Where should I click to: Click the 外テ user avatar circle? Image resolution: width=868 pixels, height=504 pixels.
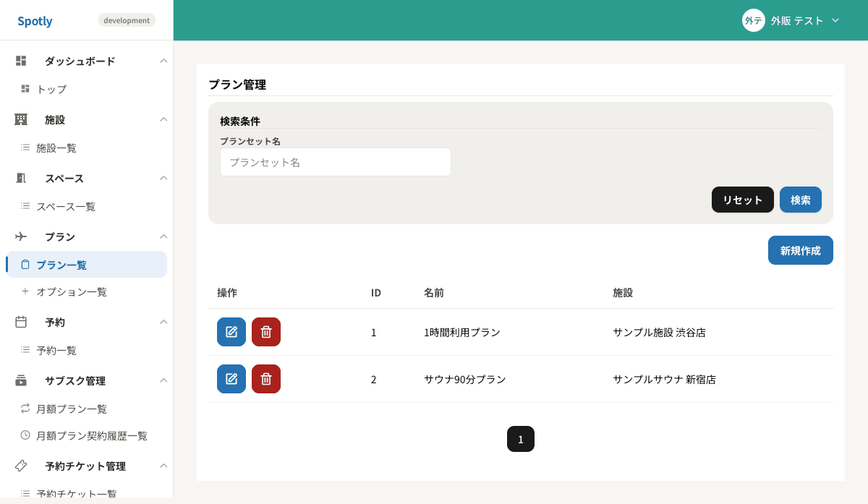coord(754,20)
